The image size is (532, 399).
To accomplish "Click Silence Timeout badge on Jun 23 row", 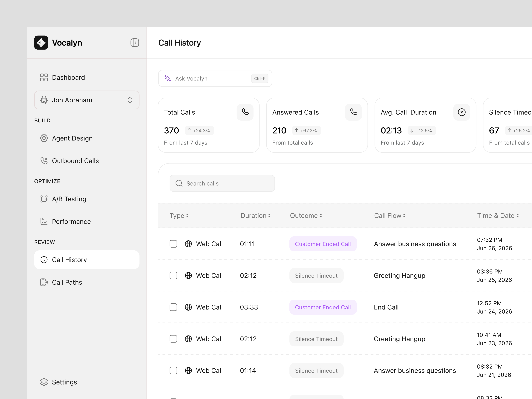I will click(316, 339).
